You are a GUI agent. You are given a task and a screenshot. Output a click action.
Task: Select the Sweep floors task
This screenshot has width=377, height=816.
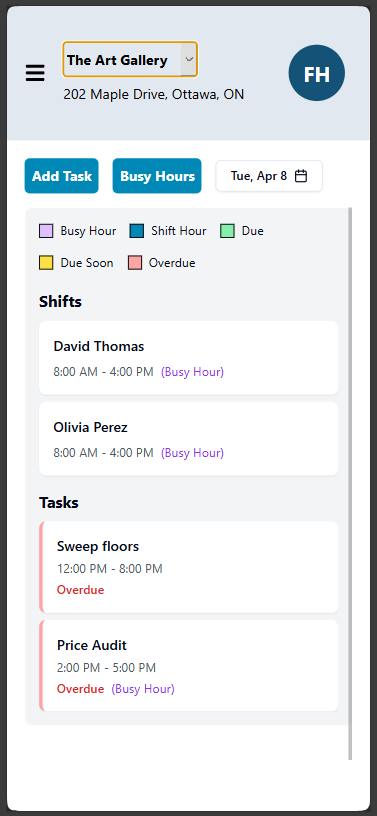pos(188,567)
